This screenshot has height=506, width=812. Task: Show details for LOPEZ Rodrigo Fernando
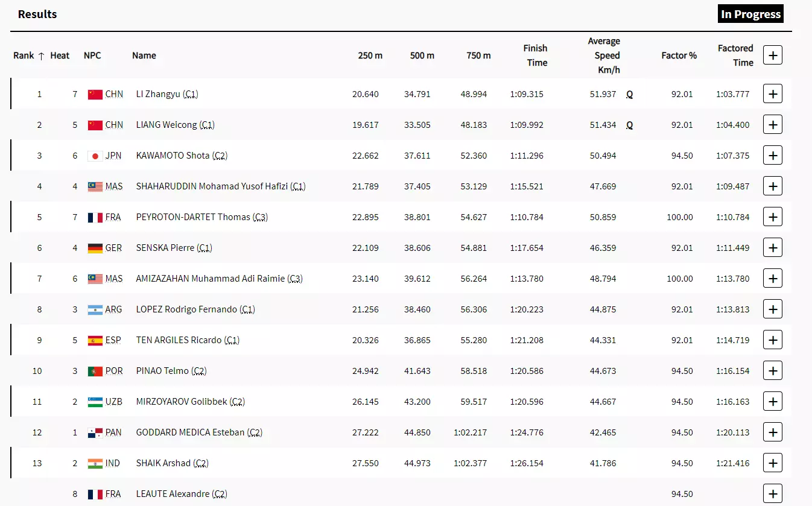tap(772, 309)
